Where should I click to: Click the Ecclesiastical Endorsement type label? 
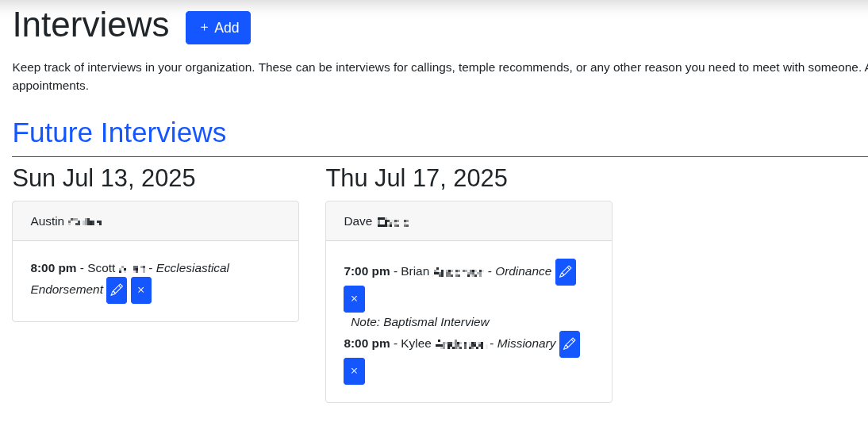tap(130, 278)
